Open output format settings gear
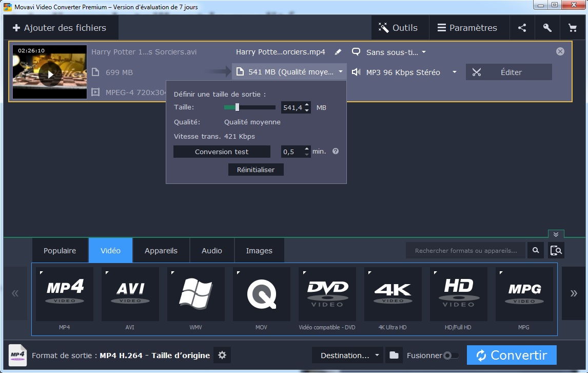Image resolution: width=588 pixels, height=373 pixels. coord(222,355)
